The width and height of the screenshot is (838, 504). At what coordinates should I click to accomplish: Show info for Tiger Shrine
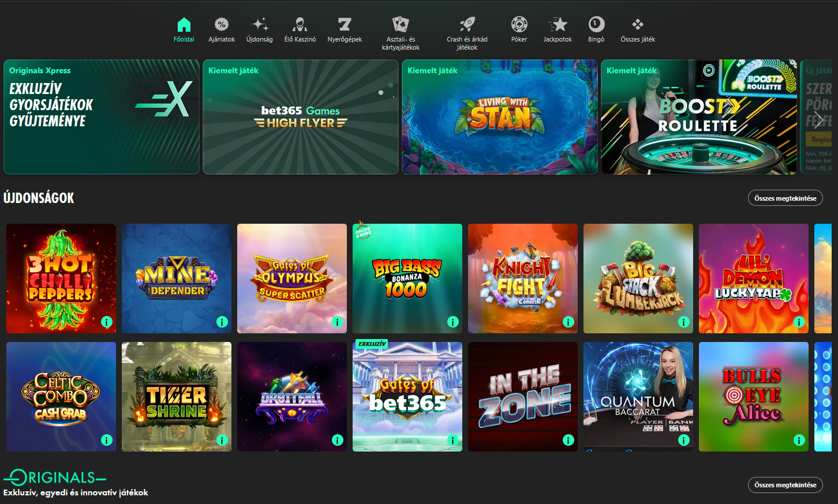(x=222, y=440)
